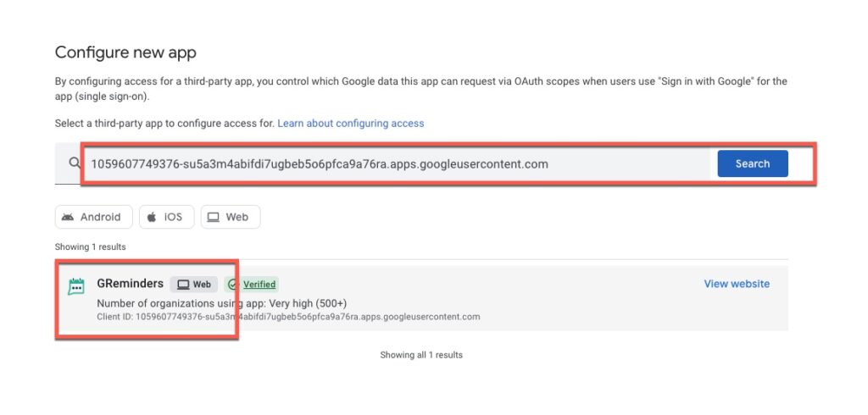Click the Android robot icon

[68, 217]
